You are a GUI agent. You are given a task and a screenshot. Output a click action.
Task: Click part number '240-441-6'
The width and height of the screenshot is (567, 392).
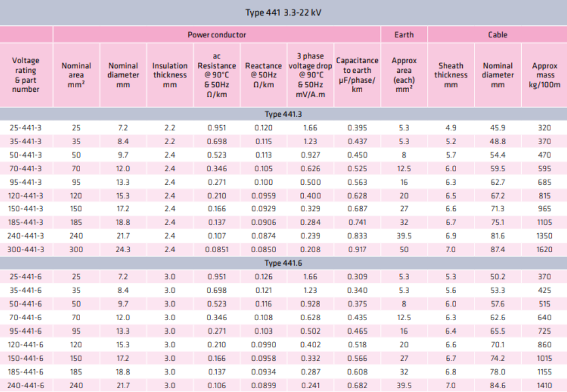point(25,386)
